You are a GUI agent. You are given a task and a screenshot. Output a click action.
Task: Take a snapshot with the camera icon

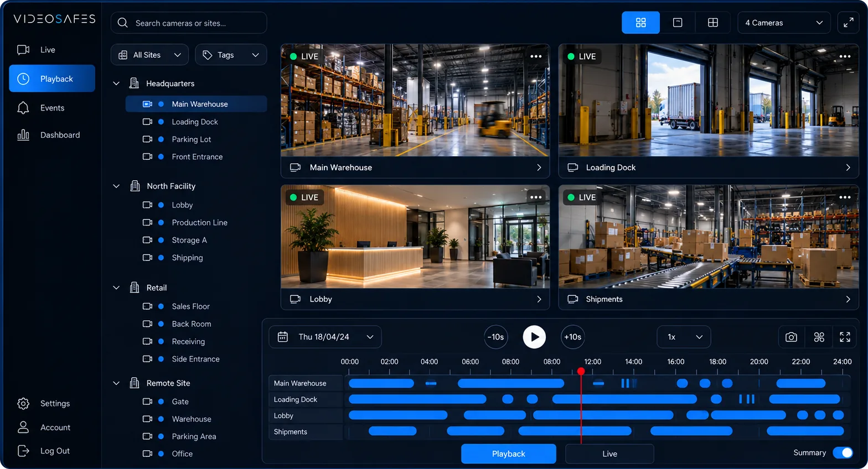(791, 337)
